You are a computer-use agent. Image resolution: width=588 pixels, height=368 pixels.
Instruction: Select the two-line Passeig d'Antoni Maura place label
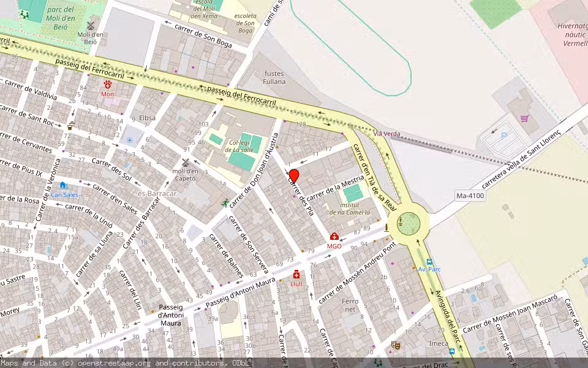point(171,315)
